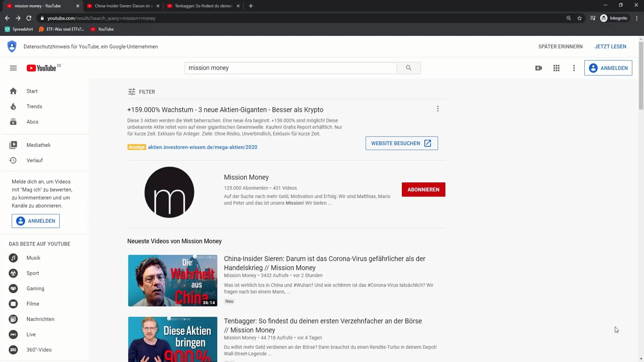Click the Musik note icon
644x362 pixels.
[13, 258]
